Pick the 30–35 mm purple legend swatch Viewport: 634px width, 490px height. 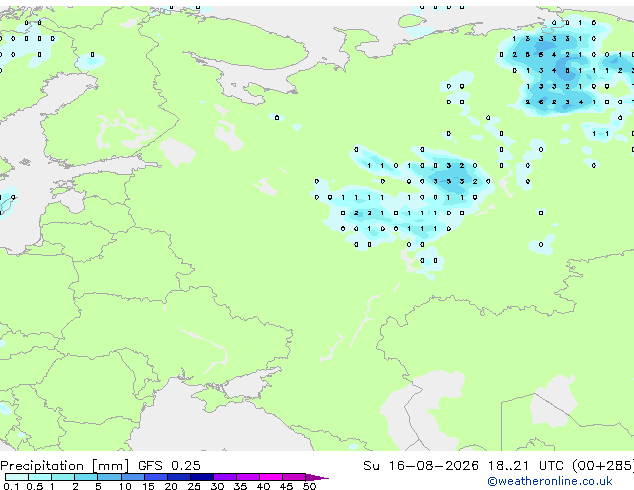tap(224, 477)
